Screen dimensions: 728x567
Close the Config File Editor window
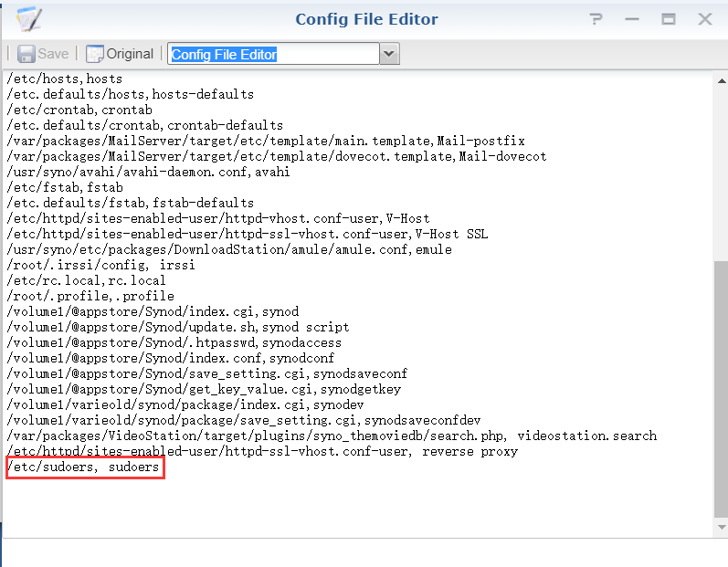pyautogui.click(x=705, y=19)
